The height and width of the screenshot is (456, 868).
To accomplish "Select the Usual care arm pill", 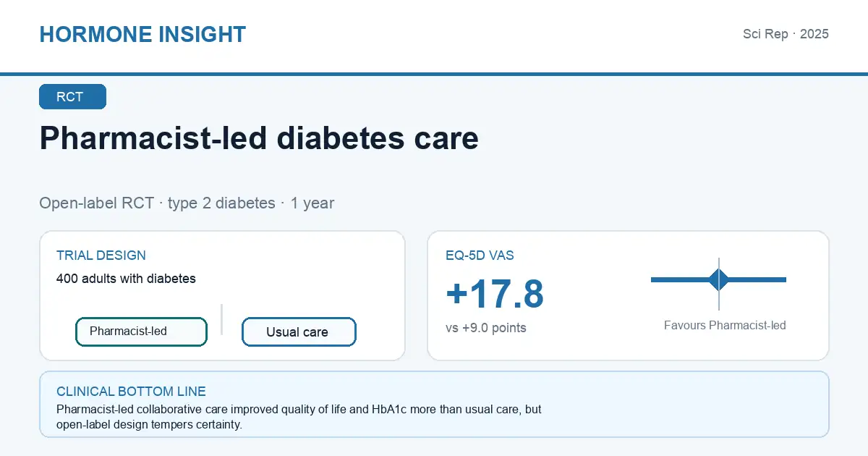I will coord(299,332).
